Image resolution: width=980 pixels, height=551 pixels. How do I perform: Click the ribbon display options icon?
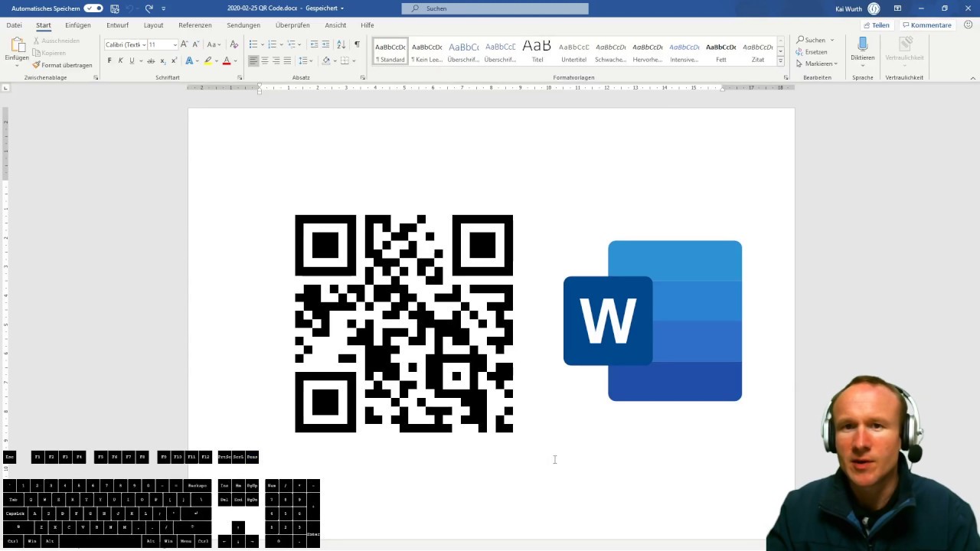[x=897, y=8]
